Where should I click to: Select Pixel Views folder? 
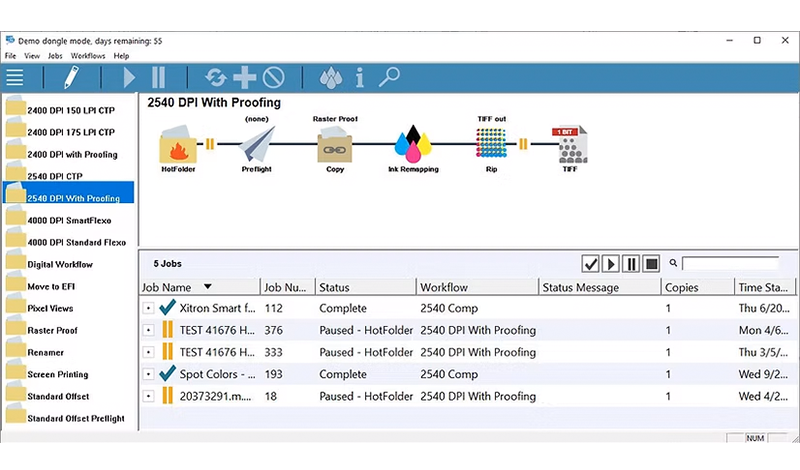(x=69, y=307)
